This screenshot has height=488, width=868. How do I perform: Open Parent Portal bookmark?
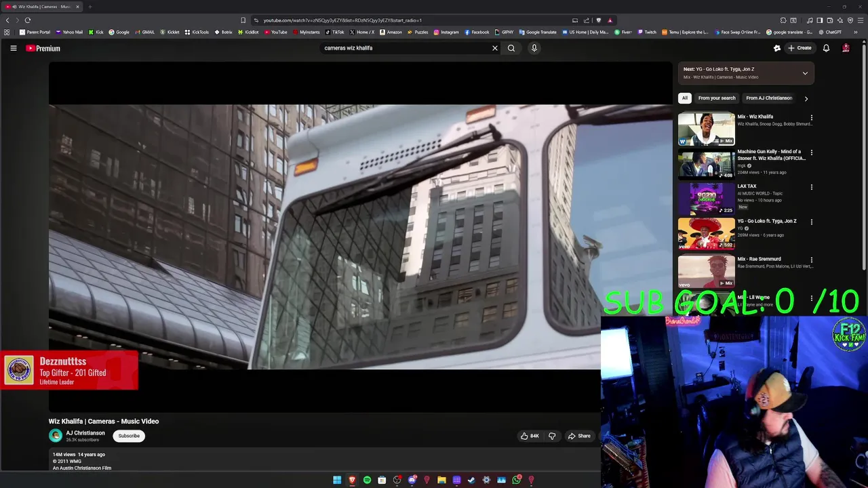pos(35,32)
